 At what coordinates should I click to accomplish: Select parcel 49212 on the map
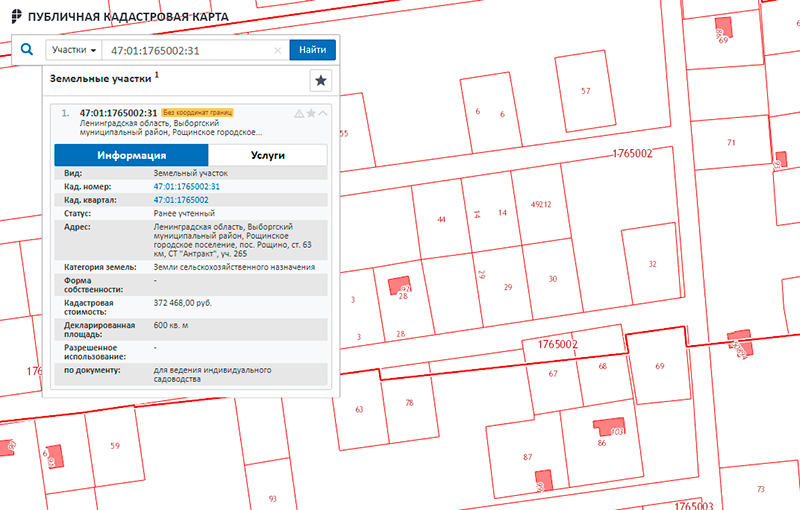point(541,205)
